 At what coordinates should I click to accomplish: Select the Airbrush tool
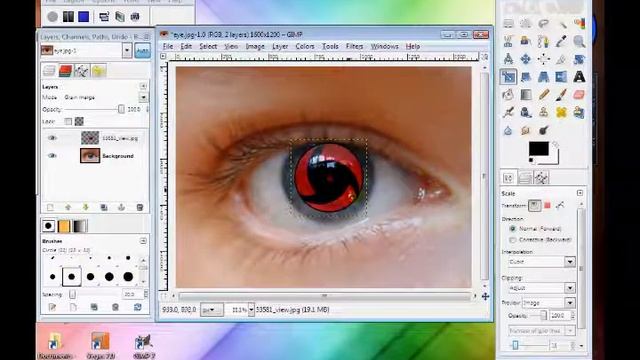point(508,113)
